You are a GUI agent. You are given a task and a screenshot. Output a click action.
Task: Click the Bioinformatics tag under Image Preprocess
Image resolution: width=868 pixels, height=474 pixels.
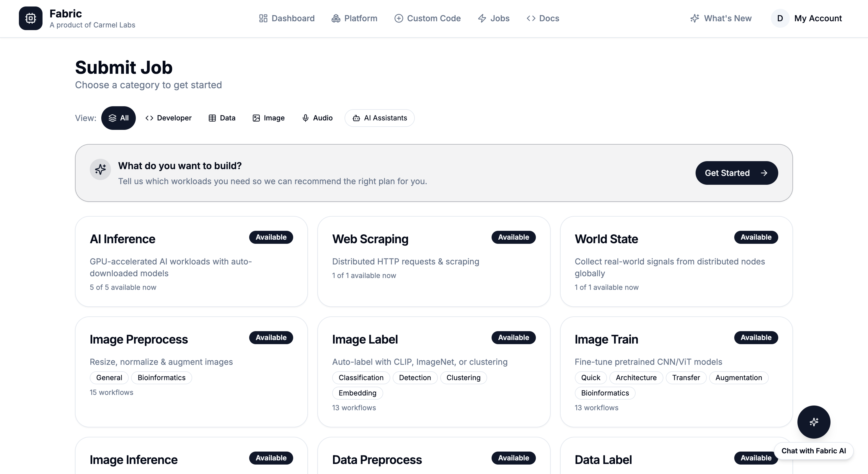[161, 377]
